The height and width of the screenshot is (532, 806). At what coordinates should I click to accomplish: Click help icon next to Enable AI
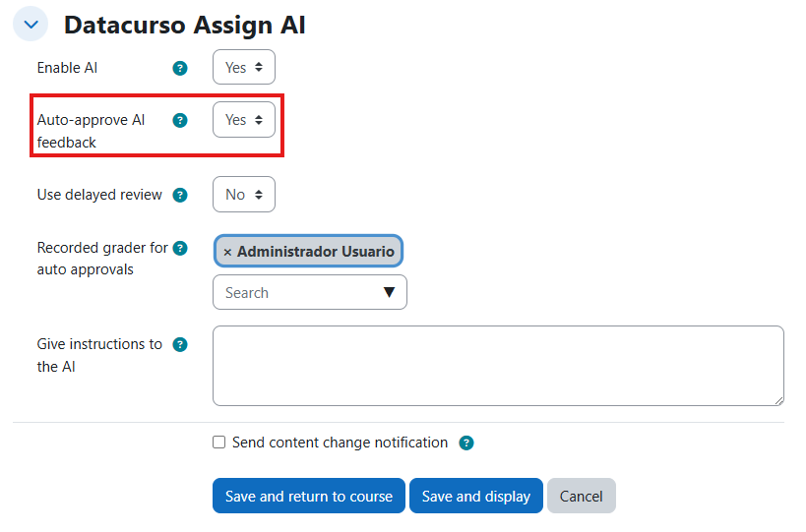pyautogui.click(x=180, y=69)
